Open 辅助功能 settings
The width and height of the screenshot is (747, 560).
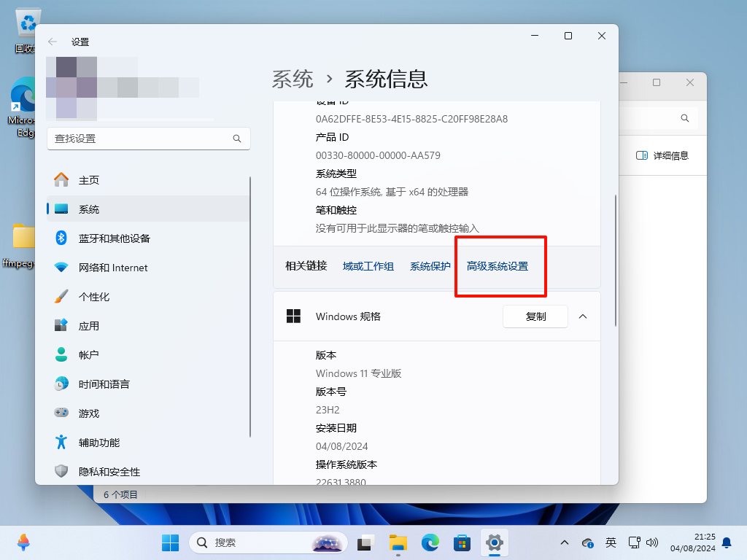pos(148,443)
